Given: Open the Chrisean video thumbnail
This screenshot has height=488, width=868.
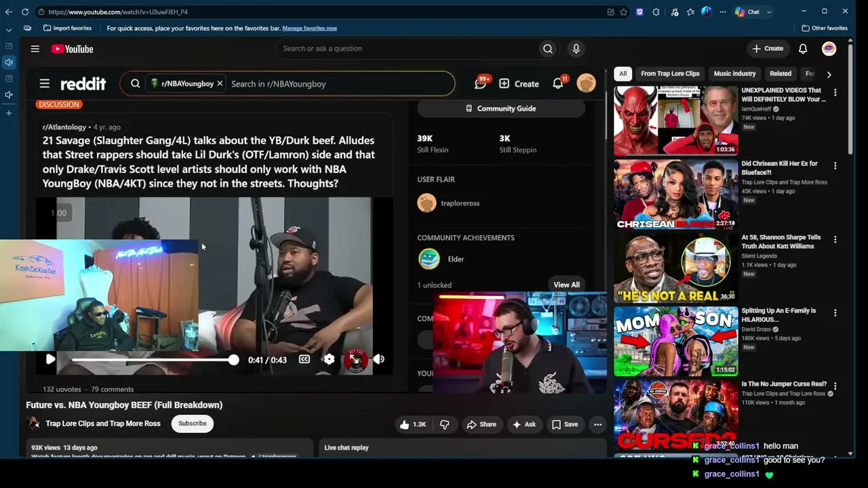Looking at the screenshot, I should click(x=675, y=194).
